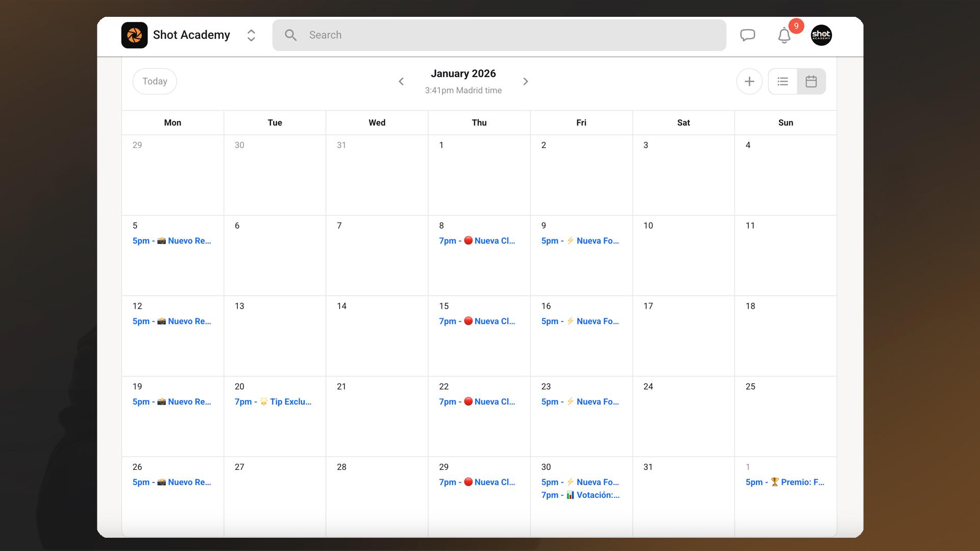
Task: Open the Tip Exclu... event on January 20
Action: pyautogui.click(x=273, y=402)
